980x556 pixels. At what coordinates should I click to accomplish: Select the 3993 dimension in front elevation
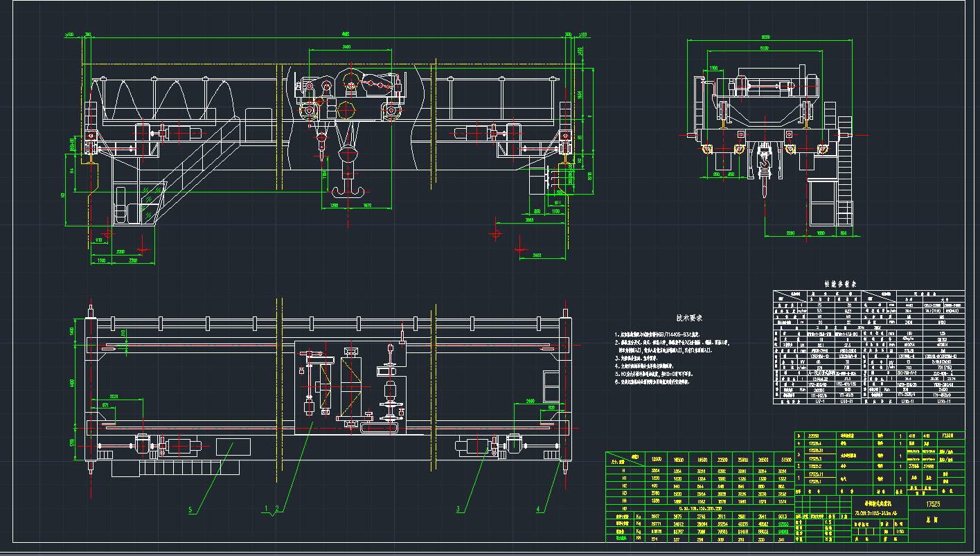coord(528,220)
